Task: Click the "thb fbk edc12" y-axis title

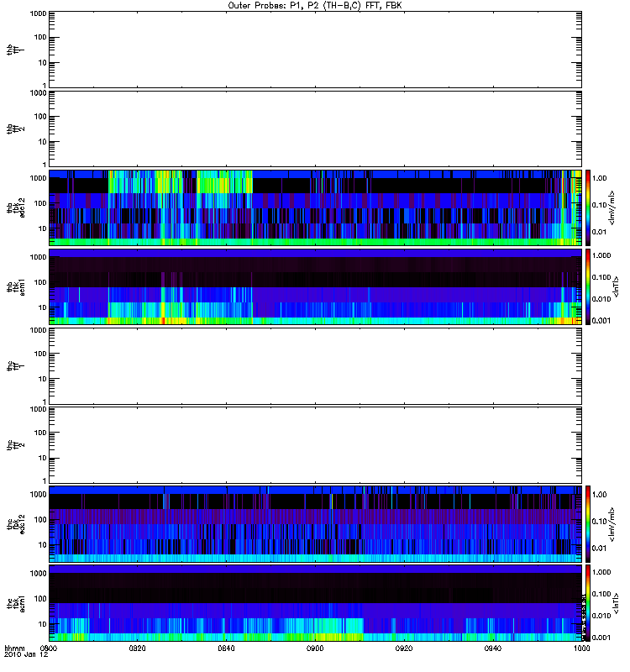Action: (15, 207)
